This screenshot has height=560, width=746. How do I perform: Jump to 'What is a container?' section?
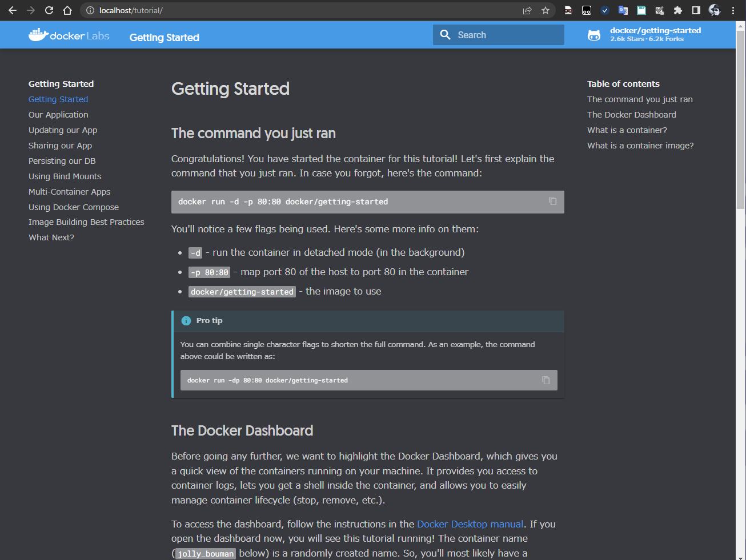pyautogui.click(x=627, y=130)
